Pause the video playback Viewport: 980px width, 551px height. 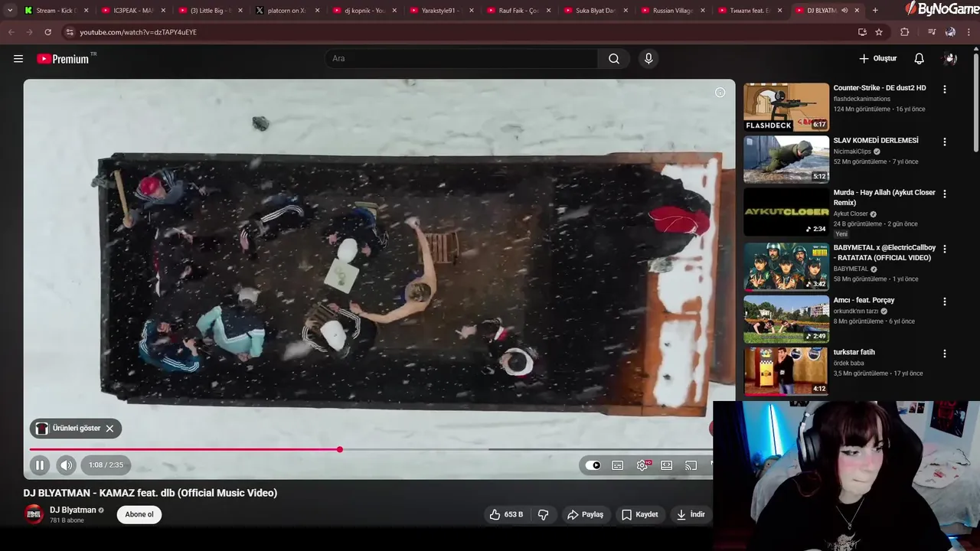40,465
